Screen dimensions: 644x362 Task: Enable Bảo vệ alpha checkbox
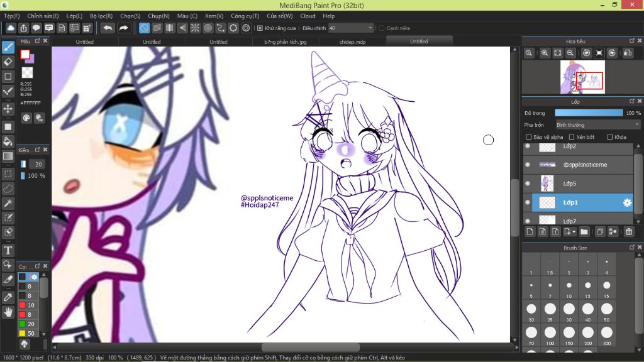coord(528,137)
